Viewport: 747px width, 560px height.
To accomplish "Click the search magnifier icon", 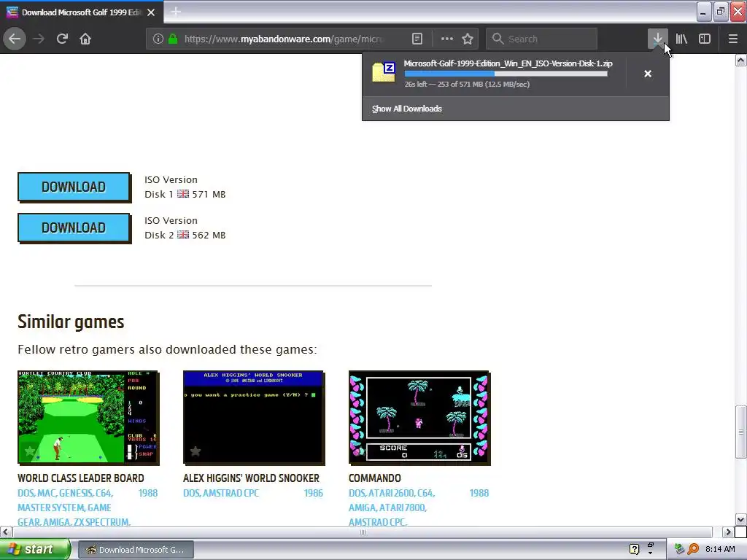I will click(x=498, y=39).
